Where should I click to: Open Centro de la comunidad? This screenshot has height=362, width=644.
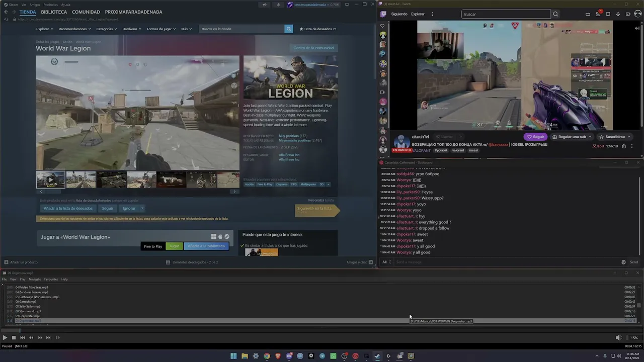[x=313, y=48]
